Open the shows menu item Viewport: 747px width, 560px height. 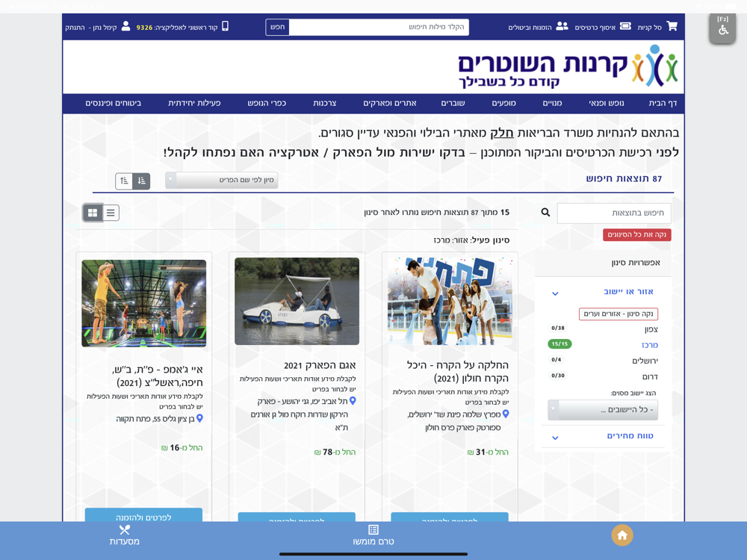coord(503,103)
